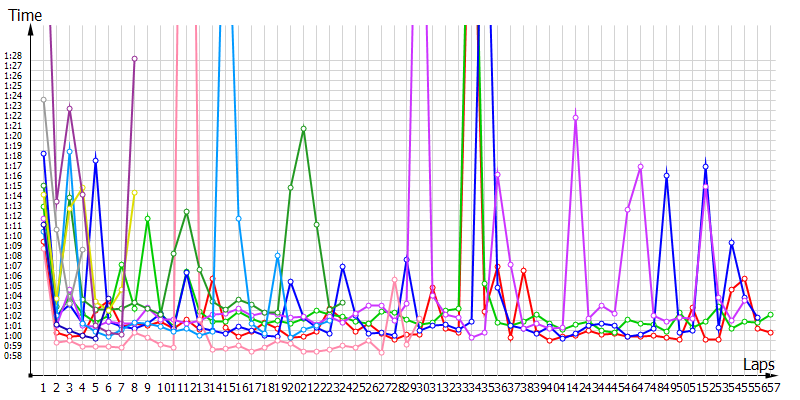Click the "Laps" axis title
This screenshot has width=800, height=400.
[x=760, y=364]
